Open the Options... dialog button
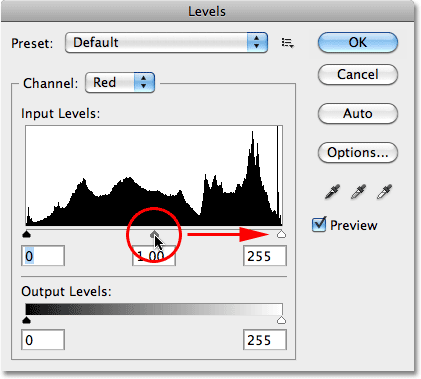Image resolution: width=421 pixels, height=379 pixels. click(358, 152)
